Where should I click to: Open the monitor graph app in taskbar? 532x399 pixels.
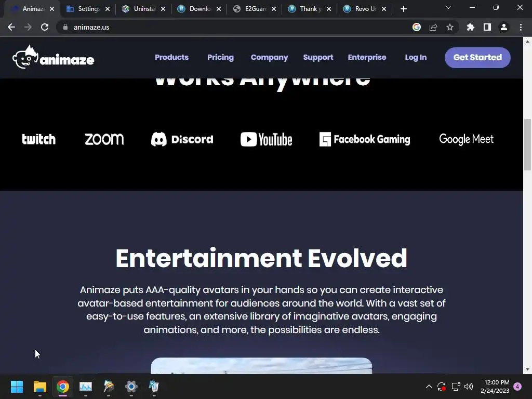86,387
